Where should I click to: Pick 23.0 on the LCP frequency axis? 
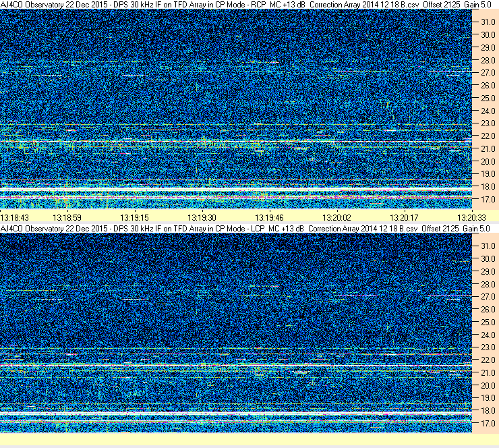pos(488,347)
